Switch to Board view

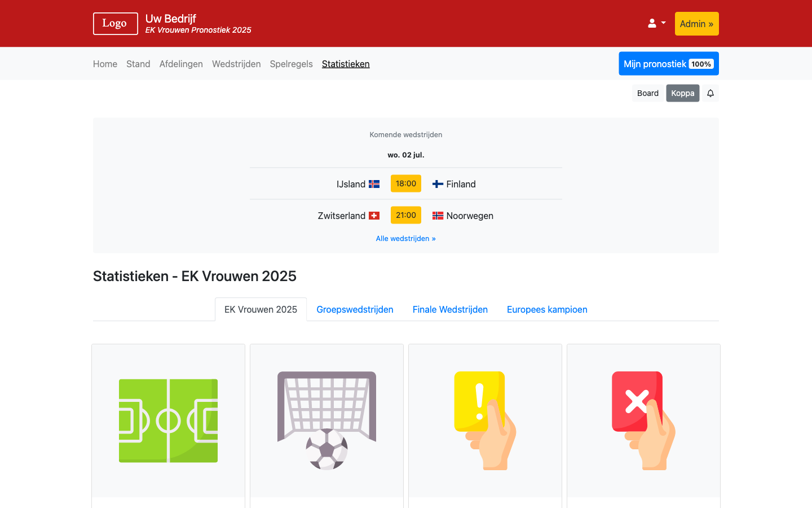(x=647, y=93)
